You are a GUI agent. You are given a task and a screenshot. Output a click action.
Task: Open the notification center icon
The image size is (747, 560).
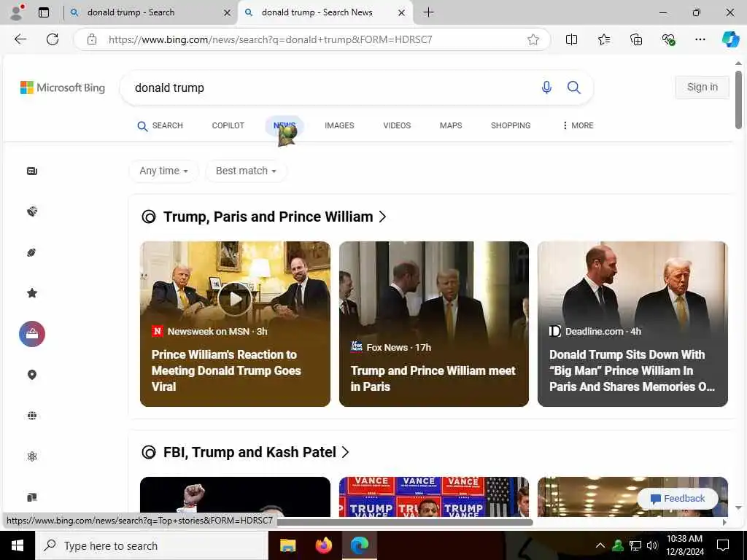click(x=723, y=545)
